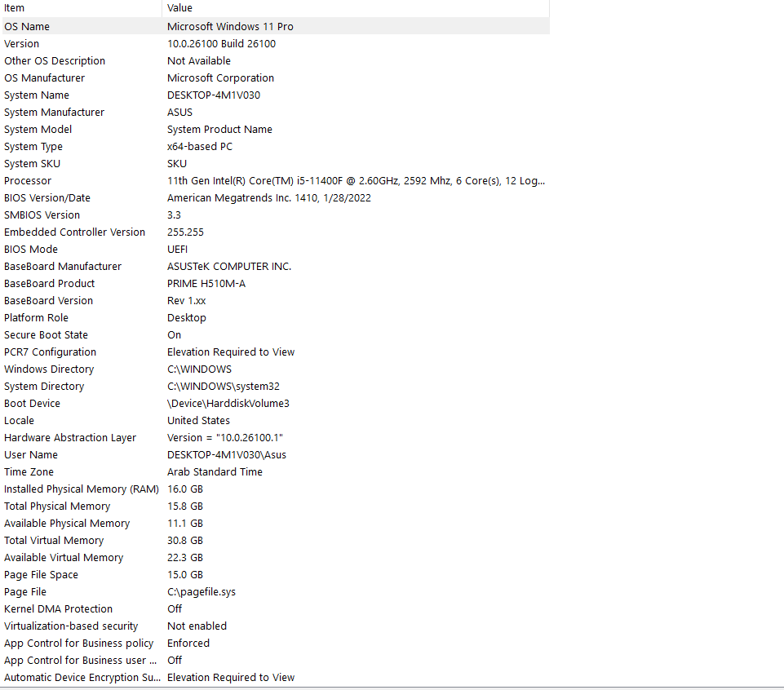784x690 pixels.
Task: Click the \Device\HarddiskVolume3 value
Action: (228, 404)
